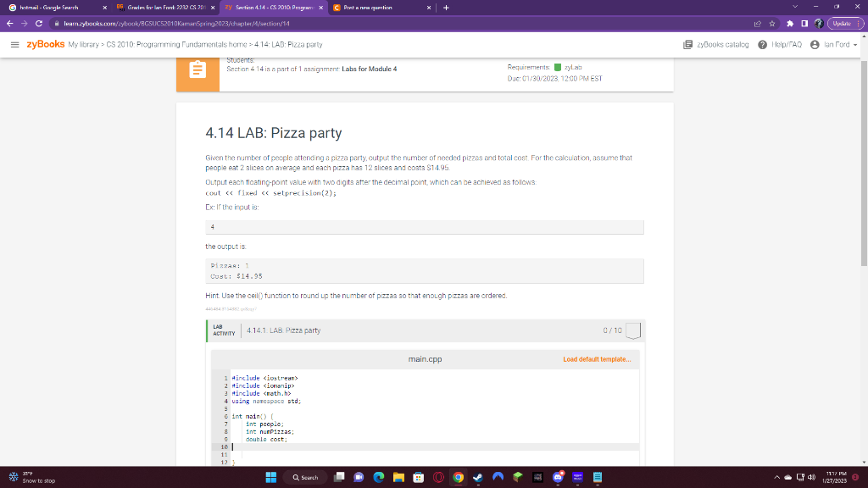This screenshot has height=488, width=868.
Task: Show hidden system tray icons
Action: pos(776,478)
